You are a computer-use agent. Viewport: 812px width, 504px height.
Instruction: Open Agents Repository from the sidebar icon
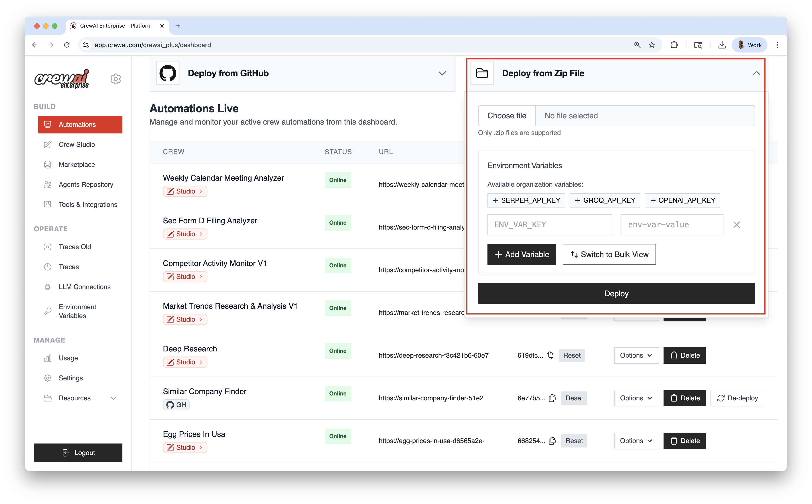click(x=48, y=184)
